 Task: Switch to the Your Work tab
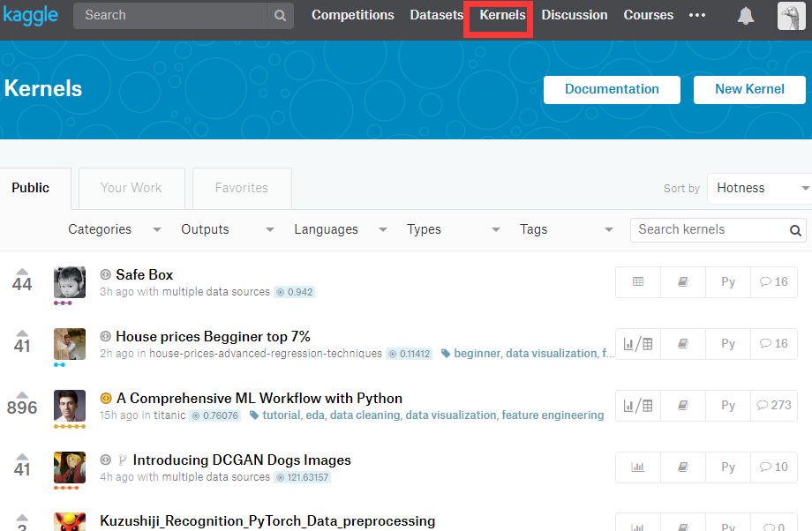[132, 188]
